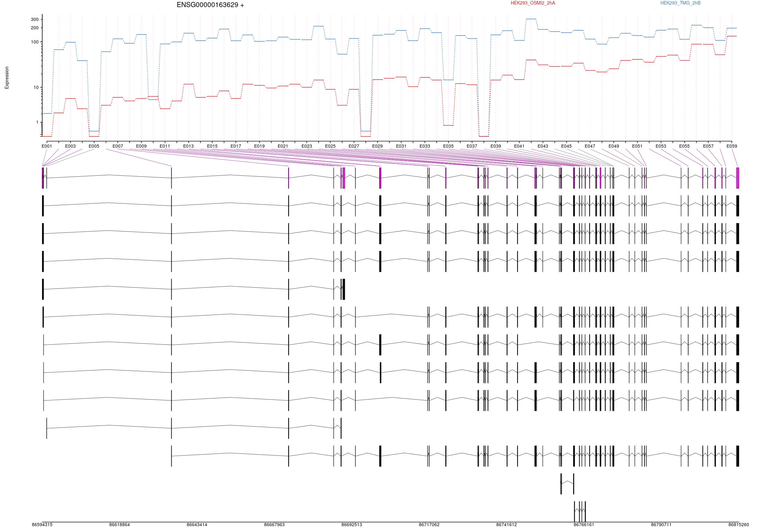Click genomic coordinate 86692513
Image resolution: width=774 pixels, height=532 pixels.
[x=352, y=525]
